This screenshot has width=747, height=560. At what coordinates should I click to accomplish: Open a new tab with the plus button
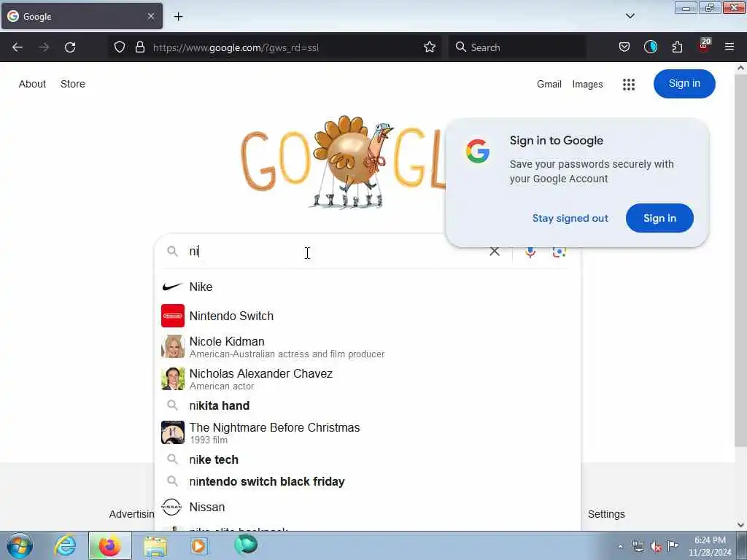pos(178,17)
